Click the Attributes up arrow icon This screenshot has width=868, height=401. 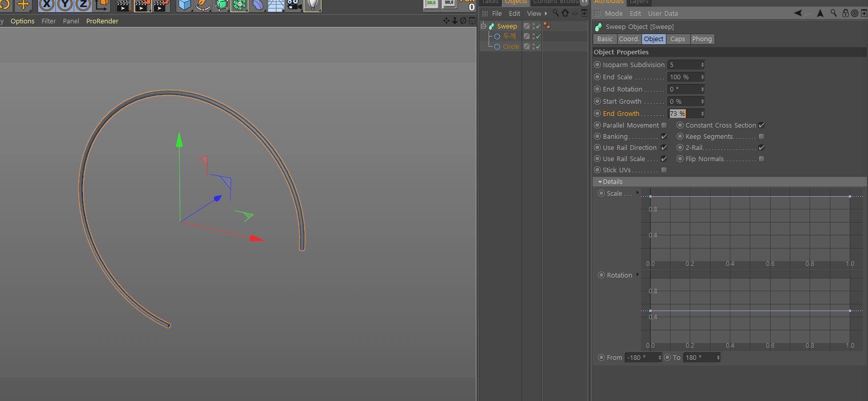(820, 13)
